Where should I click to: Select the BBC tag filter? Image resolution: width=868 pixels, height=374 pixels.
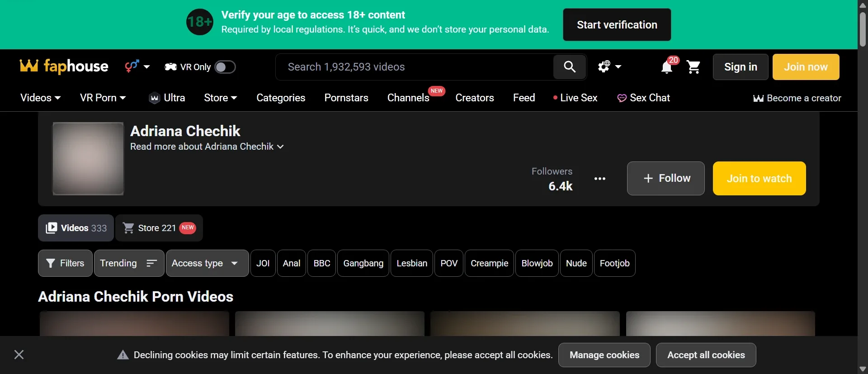pos(322,263)
